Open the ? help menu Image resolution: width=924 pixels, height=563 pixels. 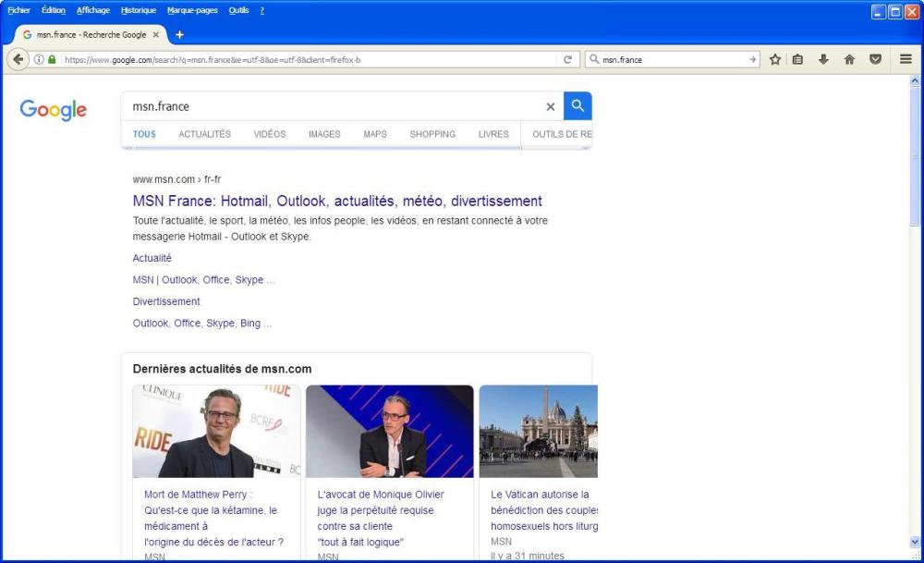point(262,10)
